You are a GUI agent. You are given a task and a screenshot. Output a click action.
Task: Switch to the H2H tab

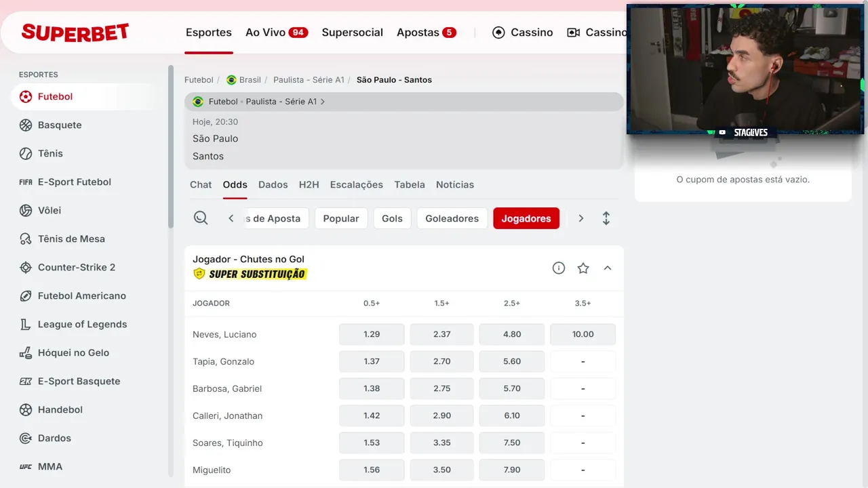309,184
